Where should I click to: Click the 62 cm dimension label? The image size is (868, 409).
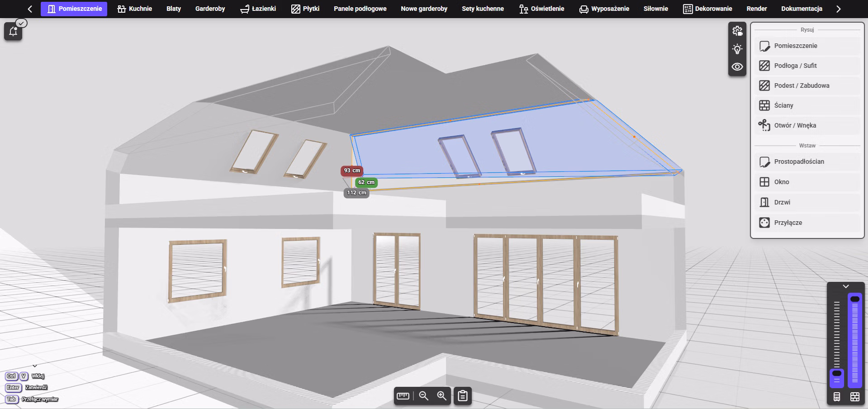pyautogui.click(x=366, y=182)
